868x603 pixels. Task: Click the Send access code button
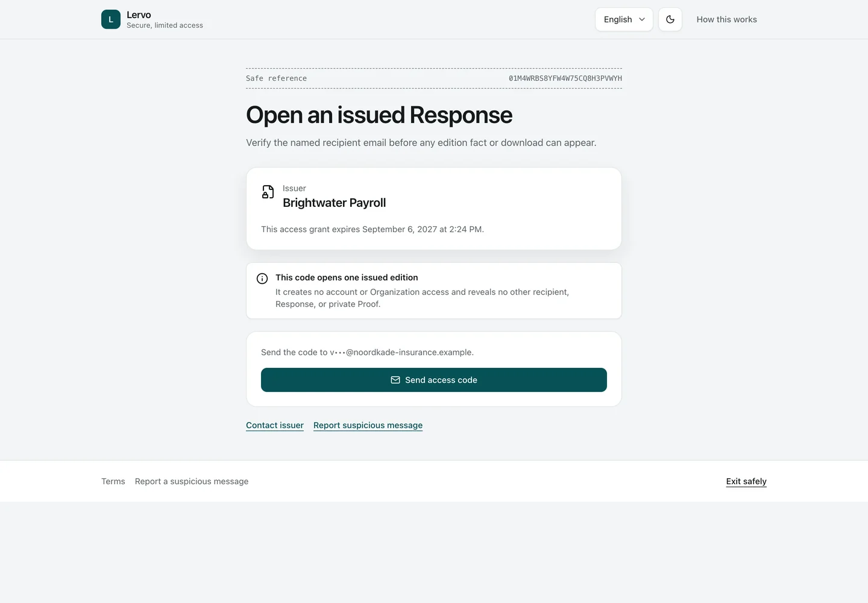click(434, 380)
